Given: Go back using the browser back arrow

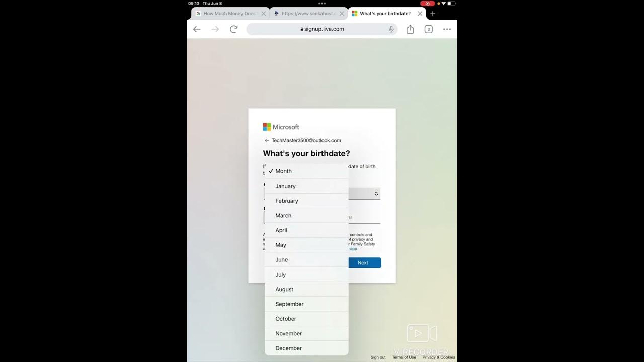Looking at the screenshot, I should (x=197, y=29).
